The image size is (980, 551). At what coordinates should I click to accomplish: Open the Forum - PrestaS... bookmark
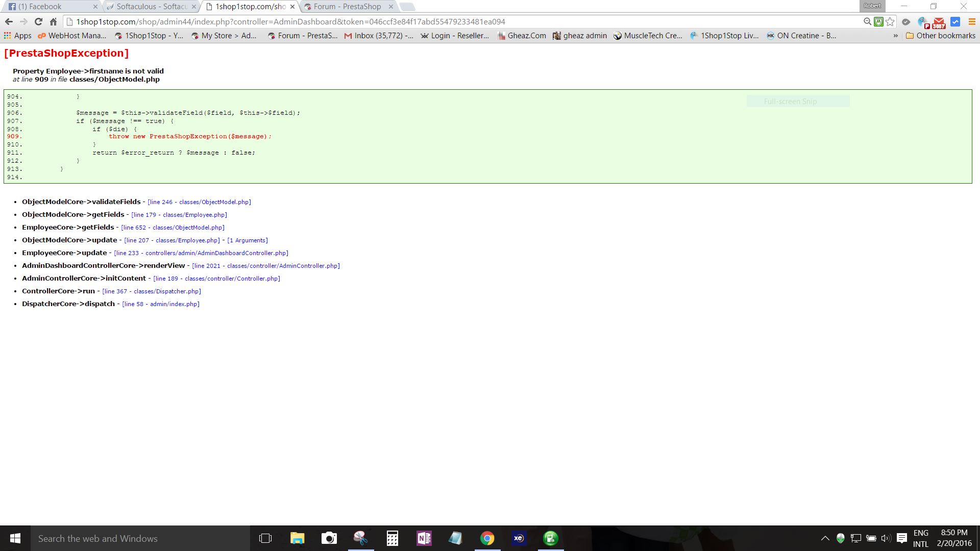coord(303,36)
